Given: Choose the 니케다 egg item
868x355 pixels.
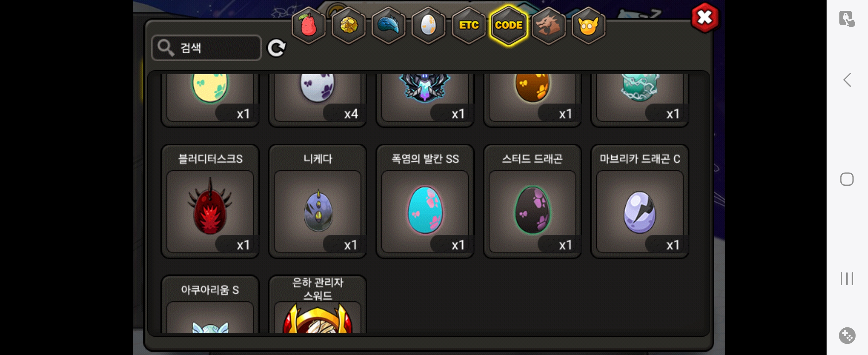Looking at the screenshot, I should point(318,202).
